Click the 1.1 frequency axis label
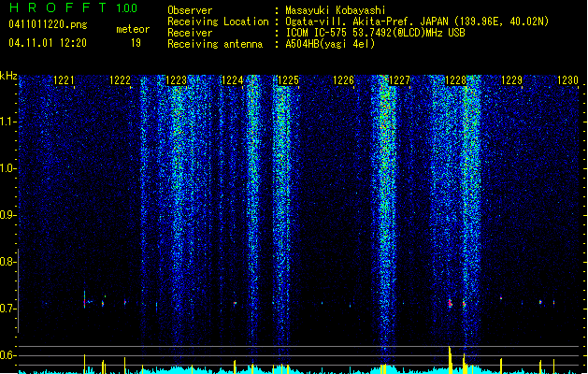The width and height of the screenshot is (588, 374). 7,122
